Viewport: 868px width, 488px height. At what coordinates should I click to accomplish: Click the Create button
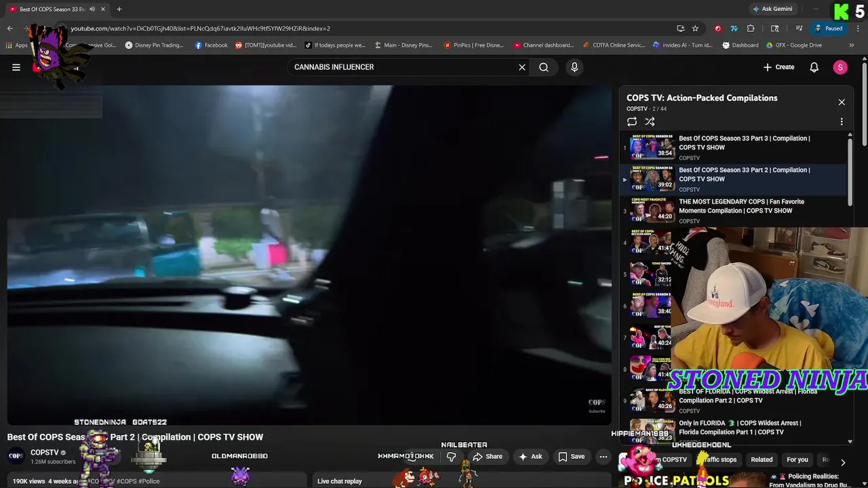[x=778, y=67]
